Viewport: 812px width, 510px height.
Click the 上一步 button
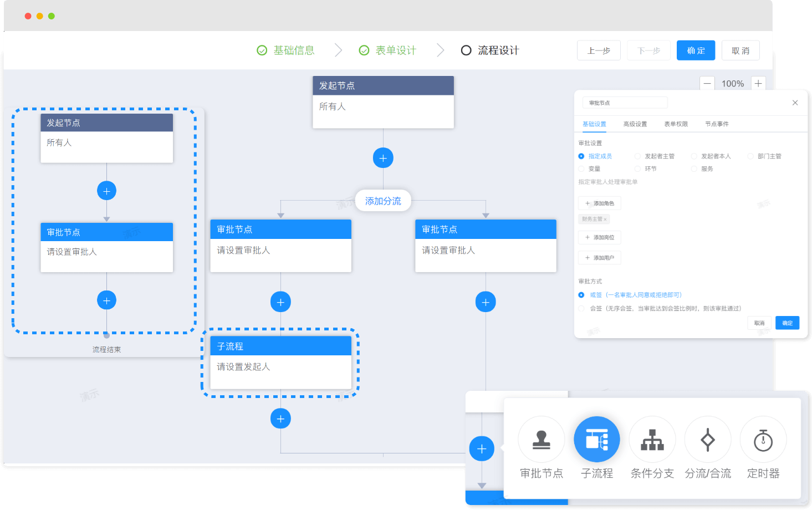[x=599, y=50]
